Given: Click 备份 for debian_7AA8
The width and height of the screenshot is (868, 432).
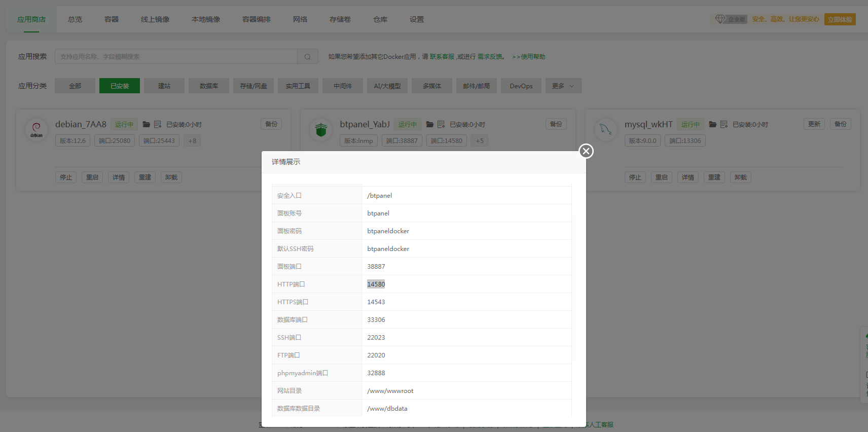Looking at the screenshot, I should click(271, 124).
